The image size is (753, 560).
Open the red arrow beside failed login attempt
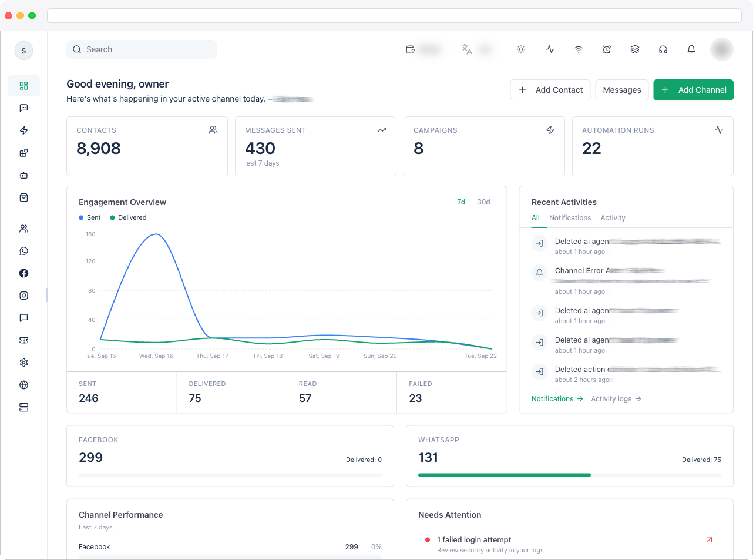(x=710, y=539)
